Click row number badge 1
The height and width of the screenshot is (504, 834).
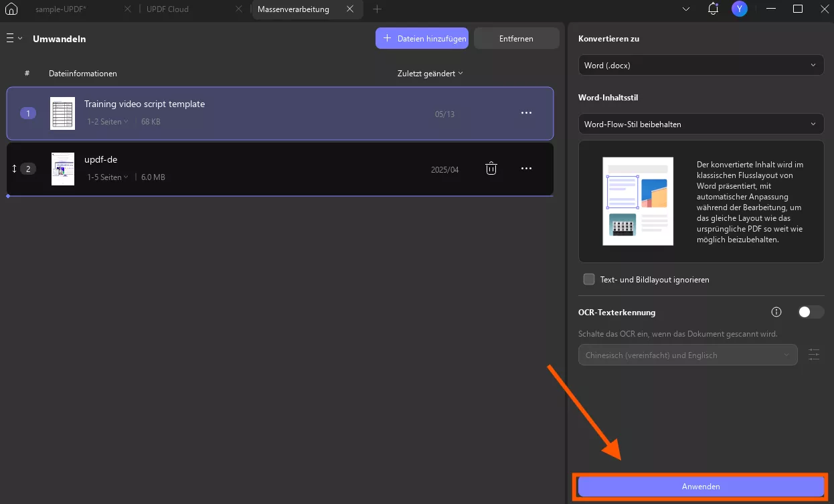28,113
